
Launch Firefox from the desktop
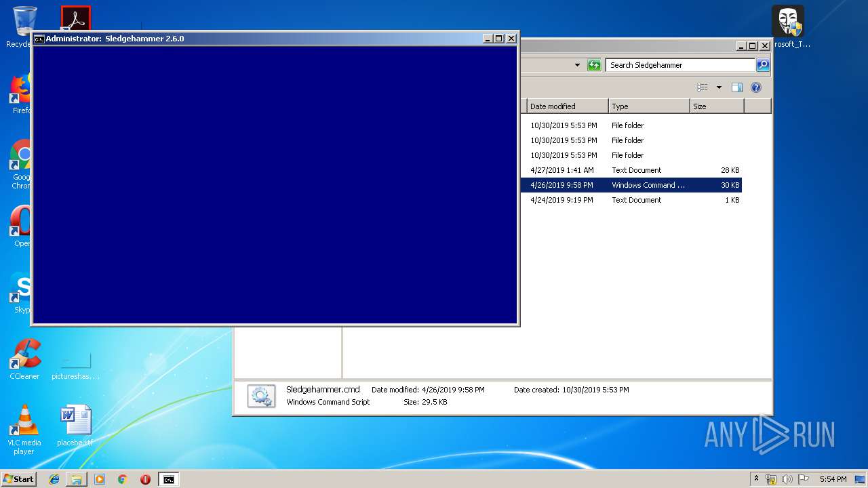tap(21, 95)
